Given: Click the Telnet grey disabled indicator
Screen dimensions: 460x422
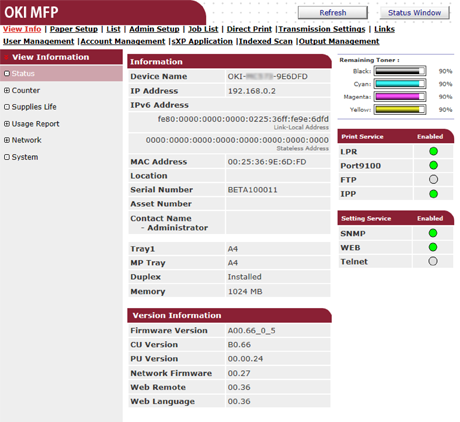Looking at the screenshot, I should [x=433, y=261].
